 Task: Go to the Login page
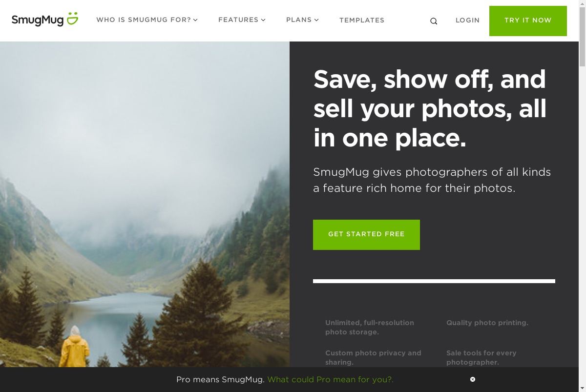click(x=468, y=21)
